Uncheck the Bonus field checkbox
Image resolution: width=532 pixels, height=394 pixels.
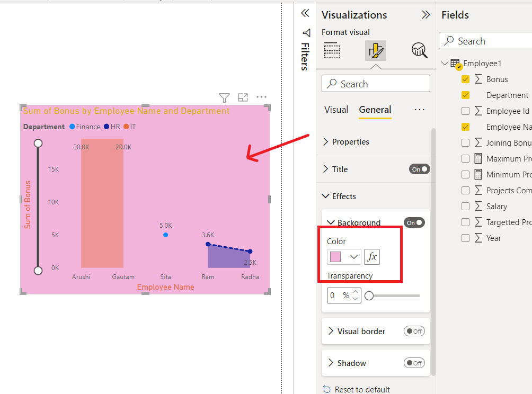click(x=465, y=79)
